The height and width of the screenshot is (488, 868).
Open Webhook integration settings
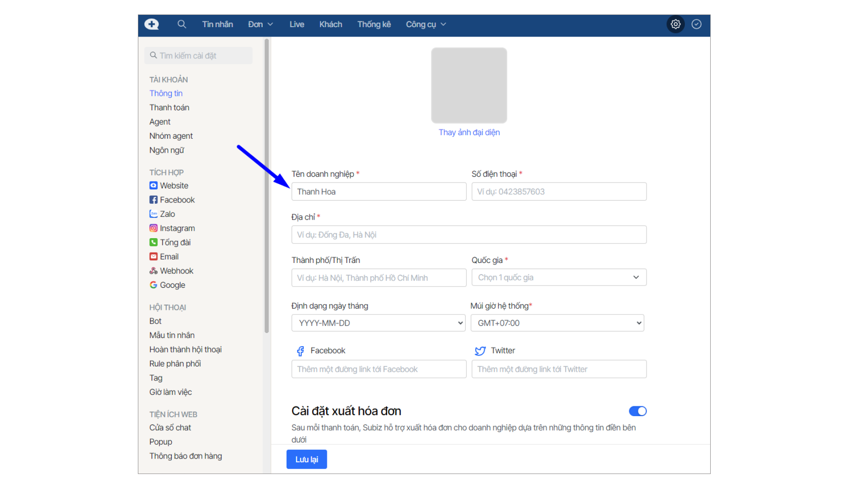176,271
